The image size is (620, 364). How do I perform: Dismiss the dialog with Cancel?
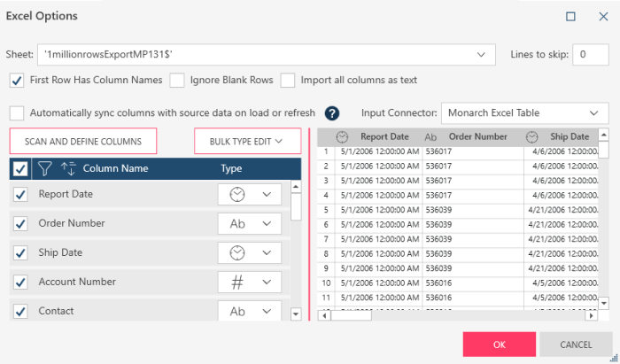pyautogui.click(x=575, y=345)
